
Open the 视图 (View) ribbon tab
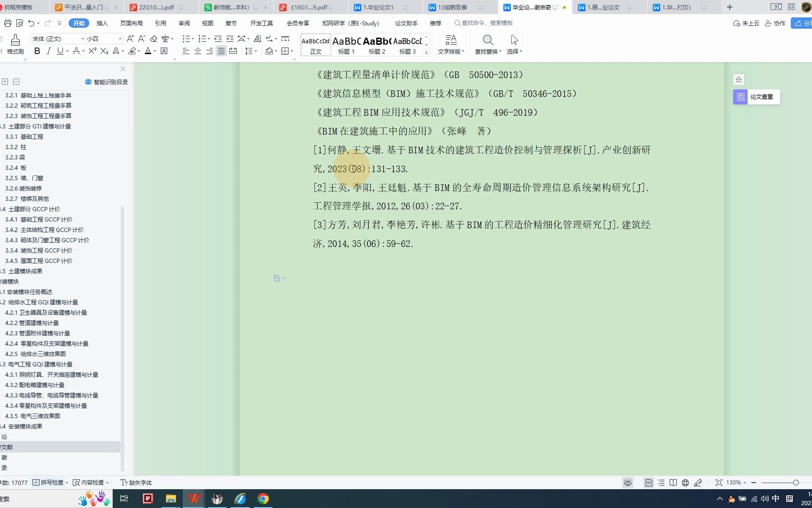[x=207, y=23]
